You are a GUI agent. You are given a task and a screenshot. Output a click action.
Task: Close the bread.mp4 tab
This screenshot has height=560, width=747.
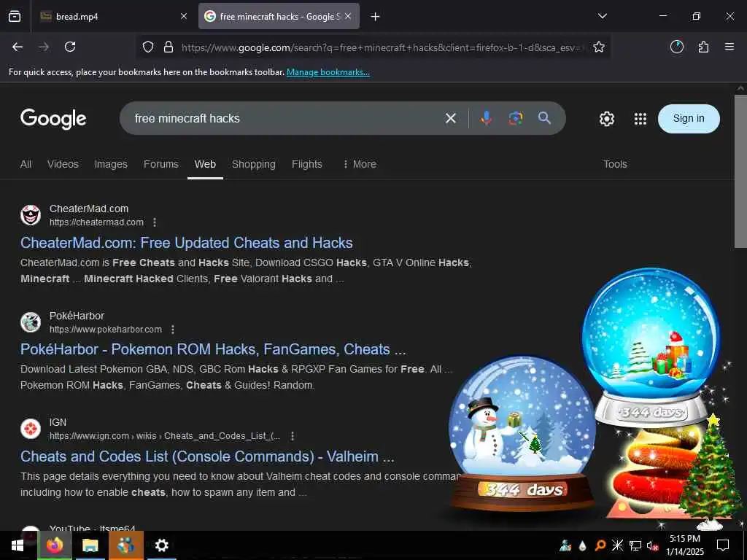tap(184, 16)
